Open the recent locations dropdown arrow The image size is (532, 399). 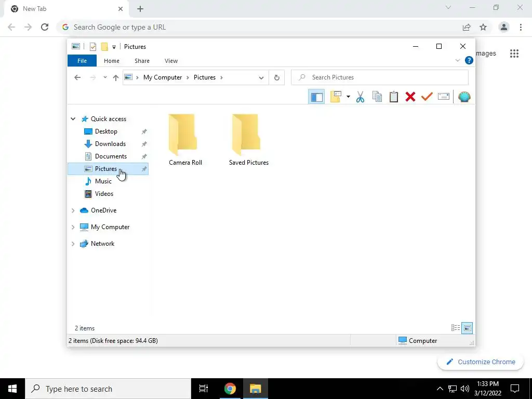(105, 78)
